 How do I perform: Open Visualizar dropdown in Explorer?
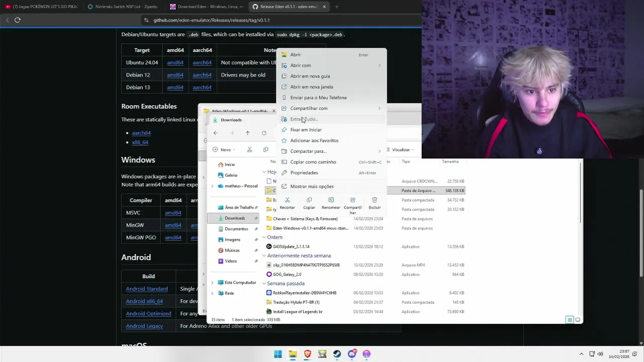[401, 149]
